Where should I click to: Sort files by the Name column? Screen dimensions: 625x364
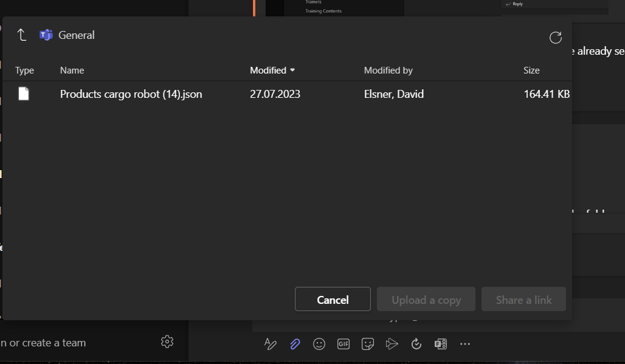tap(72, 70)
